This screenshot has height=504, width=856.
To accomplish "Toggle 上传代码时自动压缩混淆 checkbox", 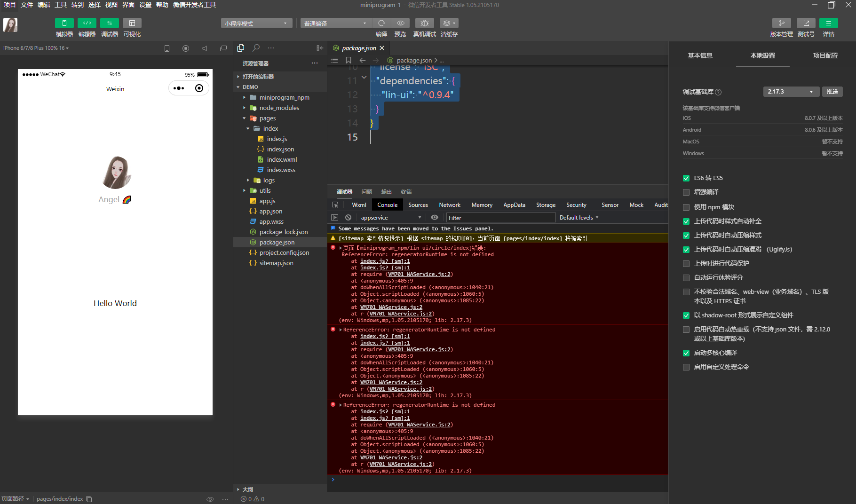I will (x=686, y=250).
